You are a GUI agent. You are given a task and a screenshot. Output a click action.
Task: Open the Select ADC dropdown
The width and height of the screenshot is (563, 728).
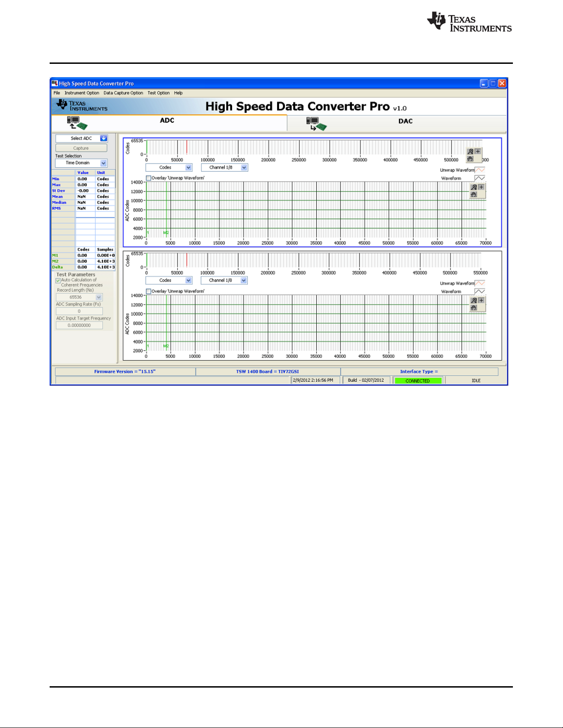(82, 138)
